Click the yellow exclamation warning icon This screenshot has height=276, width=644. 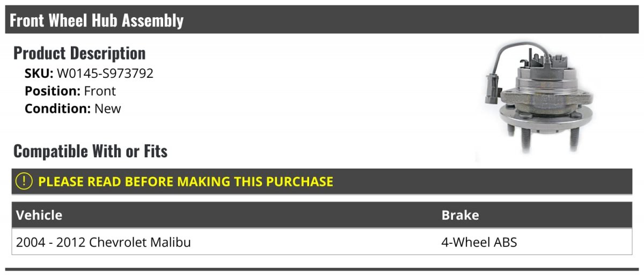[24, 181]
